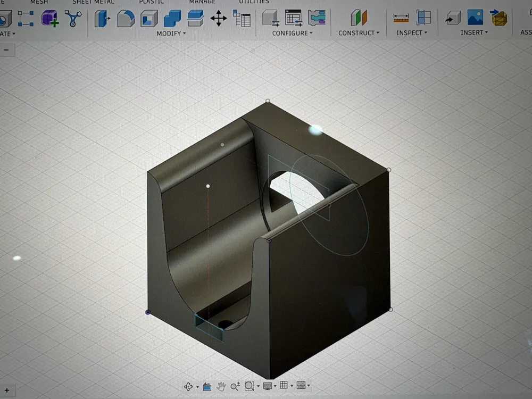
Task: Collapse panel with the minus button
Action: 6,50
